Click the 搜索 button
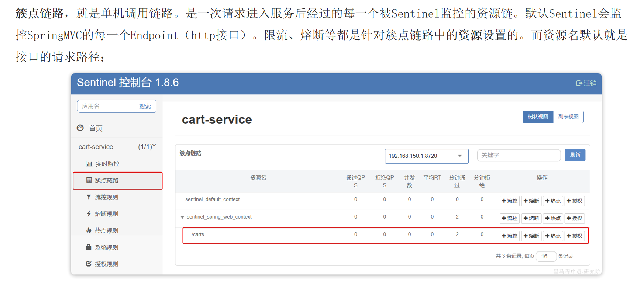Screen dimensions: 644x289 [145, 106]
